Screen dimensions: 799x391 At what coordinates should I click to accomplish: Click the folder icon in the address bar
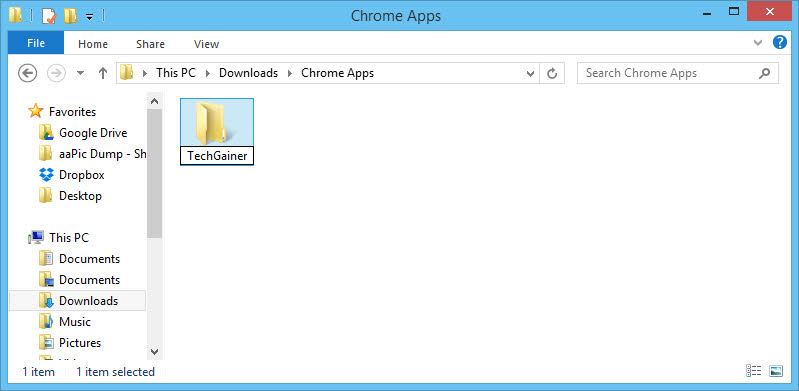pos(126,73)
